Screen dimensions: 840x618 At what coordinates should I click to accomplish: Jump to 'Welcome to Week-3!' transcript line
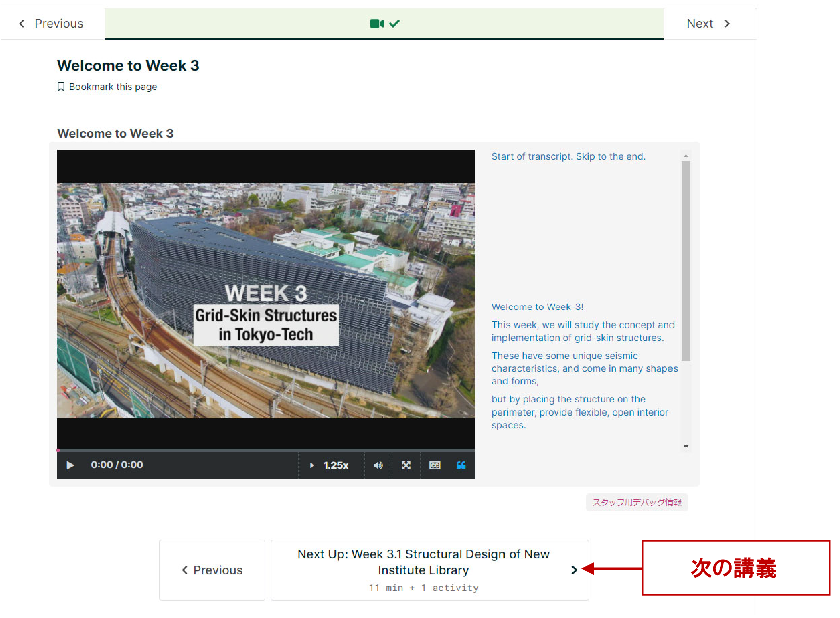[537, 307]
